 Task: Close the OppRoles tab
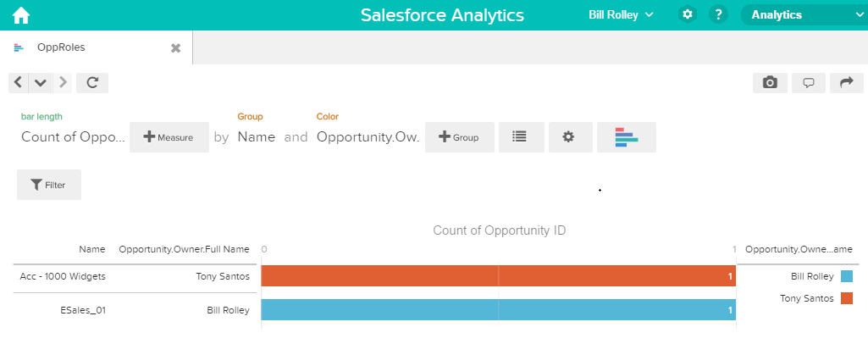point(175,48)
